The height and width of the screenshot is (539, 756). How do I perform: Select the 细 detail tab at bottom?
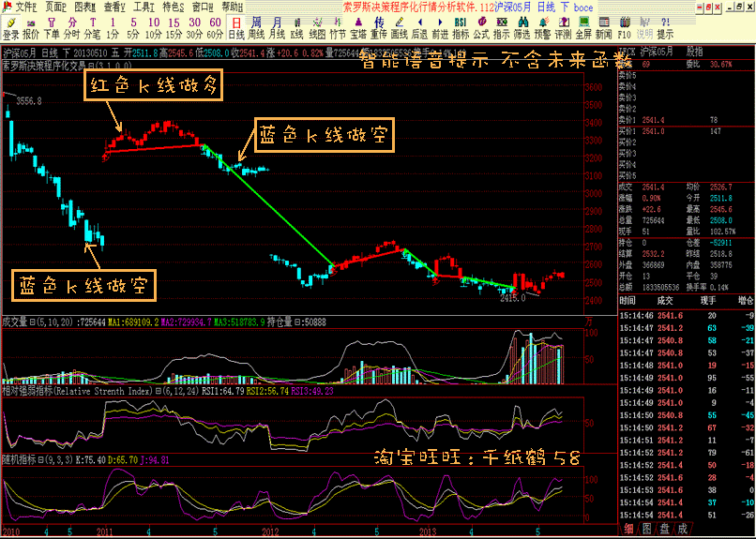[628, 529]
